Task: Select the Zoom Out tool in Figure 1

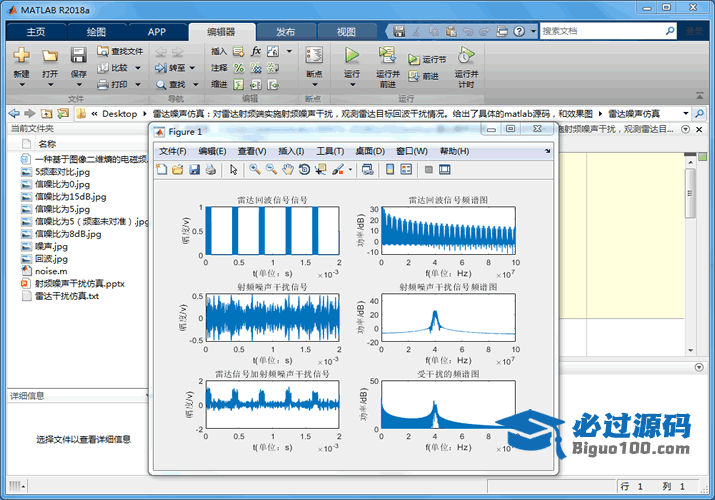Action: click(271, 170)
